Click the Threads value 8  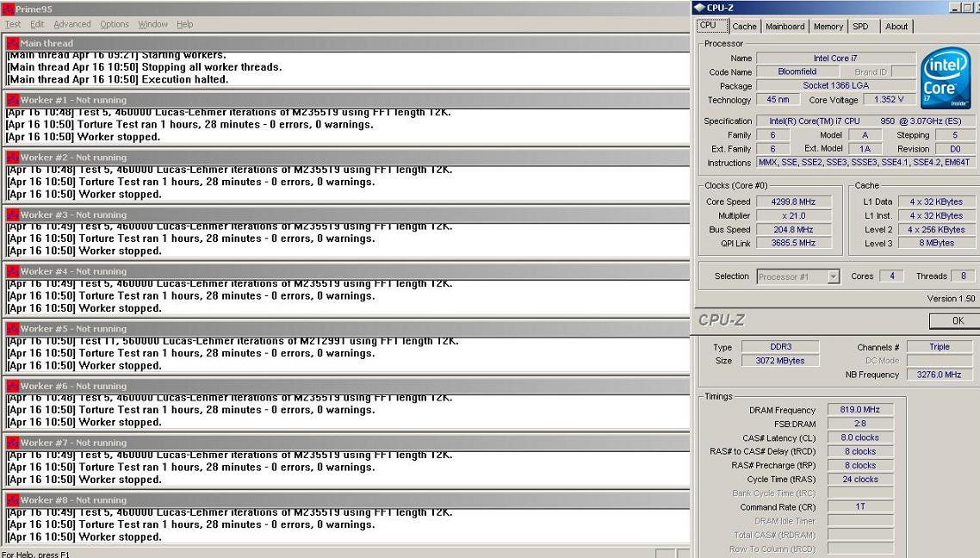[963, 276]
